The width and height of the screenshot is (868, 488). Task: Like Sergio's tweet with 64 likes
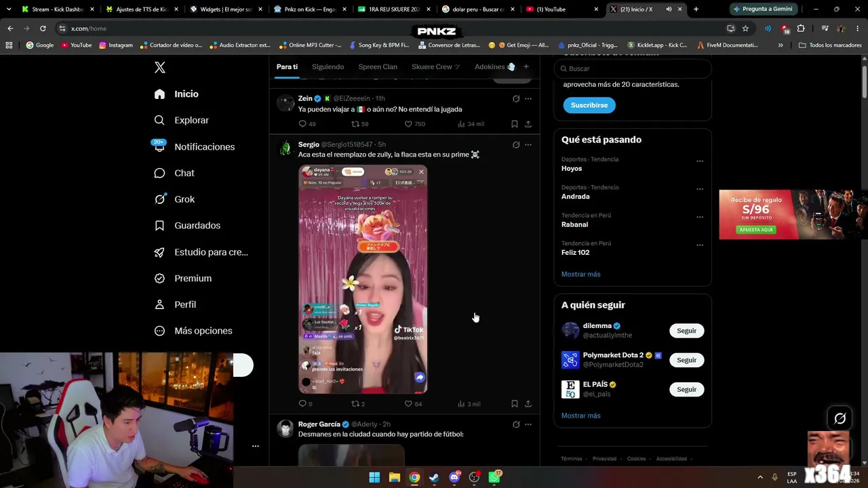(413, 404)
